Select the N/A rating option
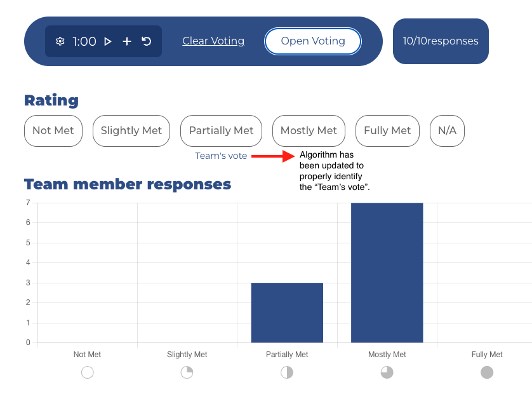 (x=447, y=131)
